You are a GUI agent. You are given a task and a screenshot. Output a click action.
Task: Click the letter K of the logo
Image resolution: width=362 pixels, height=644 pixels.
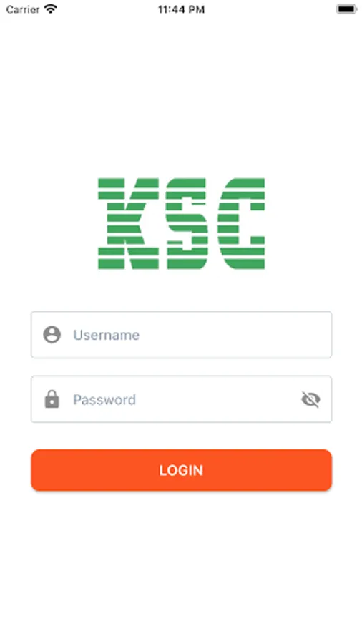(x=128, y=223)
